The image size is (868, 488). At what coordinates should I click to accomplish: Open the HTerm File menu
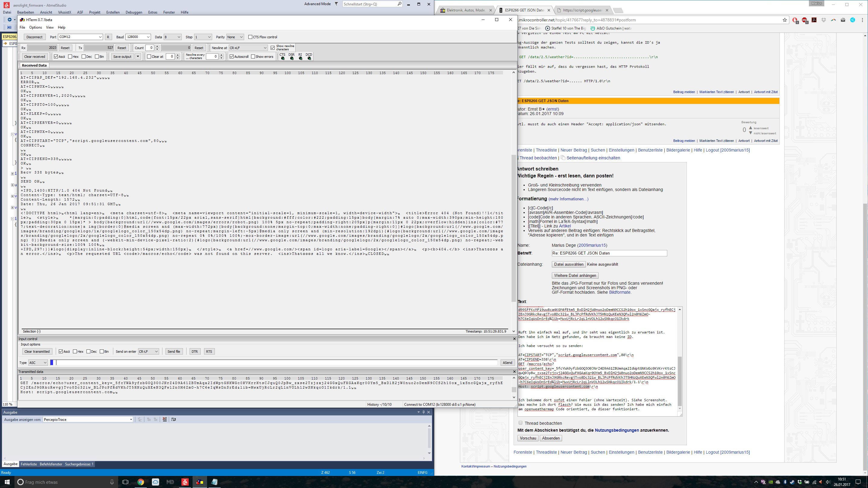coord(22,27)
